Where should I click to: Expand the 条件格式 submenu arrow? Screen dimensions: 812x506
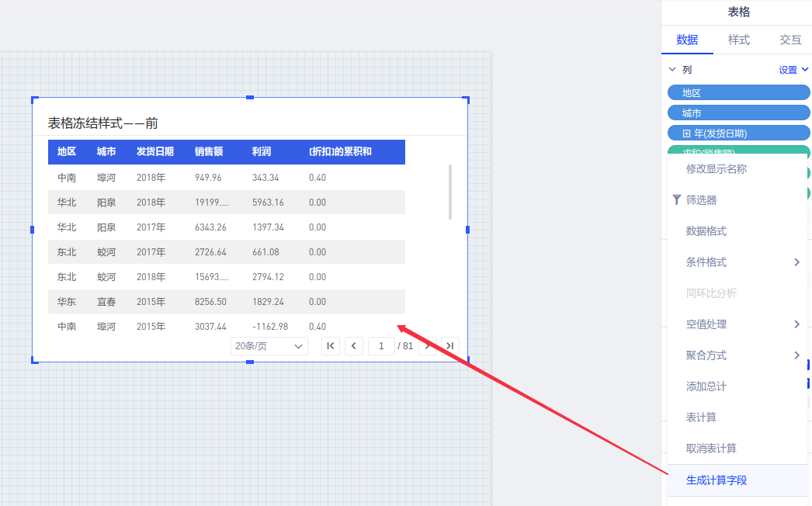coord(796,262)
